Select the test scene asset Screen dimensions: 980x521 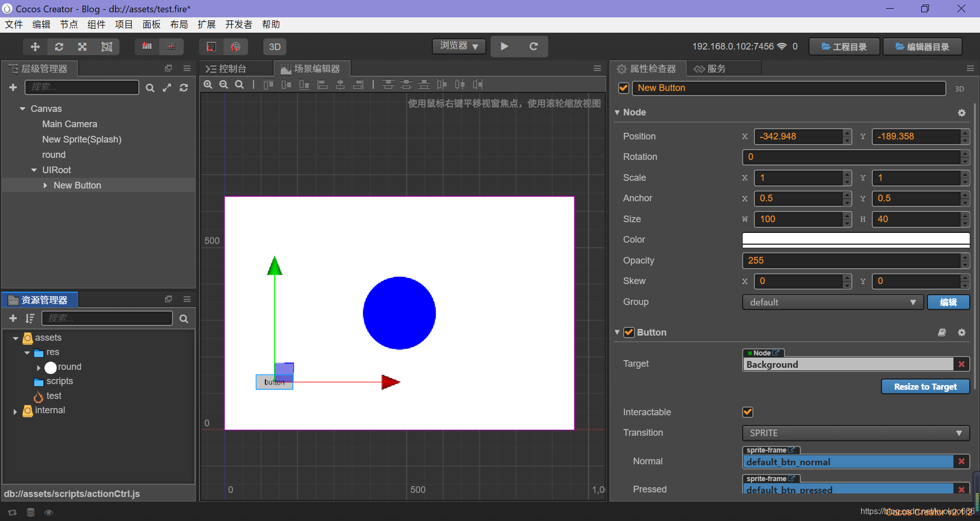click(54, 396)
